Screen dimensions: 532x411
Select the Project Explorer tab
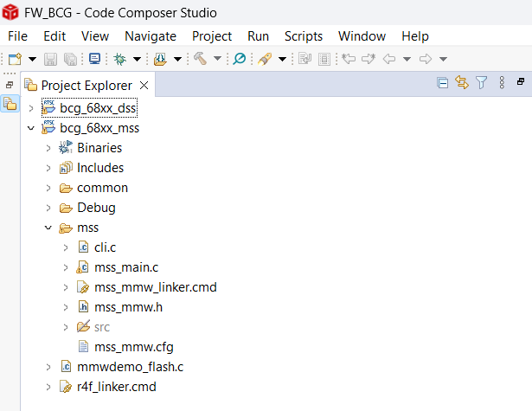[x=87, y=85]
